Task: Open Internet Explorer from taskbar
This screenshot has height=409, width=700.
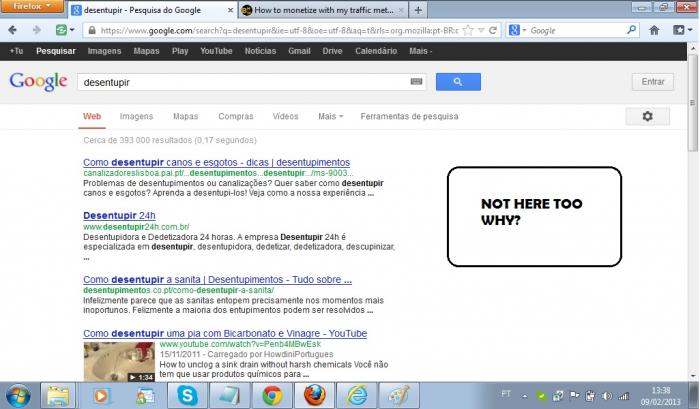Action: click(x=357, y=396)
